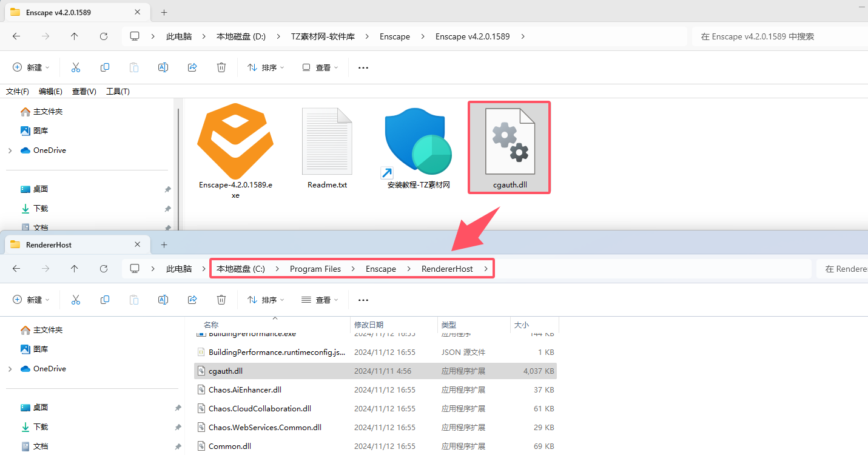Screen dimensions: 868x455
Task: Open the 新建 dropdown in top toolbar
Action: pyautogui.click(x=31, y=67)
